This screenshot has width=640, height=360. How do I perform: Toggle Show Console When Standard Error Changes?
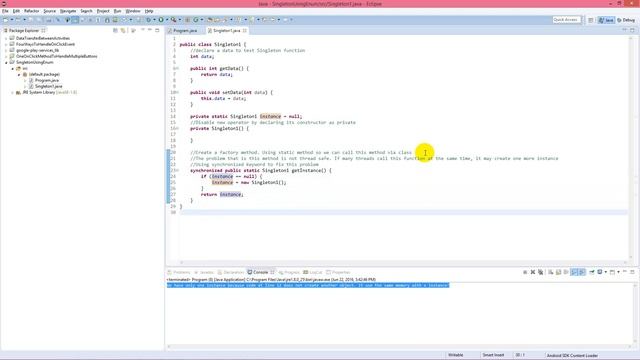pyautogui.click(x=582, y=272)
